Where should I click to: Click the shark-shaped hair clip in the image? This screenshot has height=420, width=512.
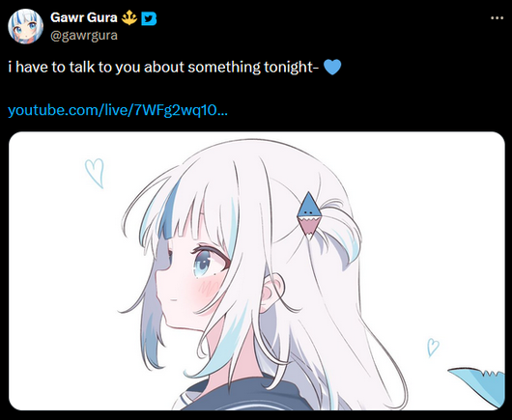click(x=309, y=215)
